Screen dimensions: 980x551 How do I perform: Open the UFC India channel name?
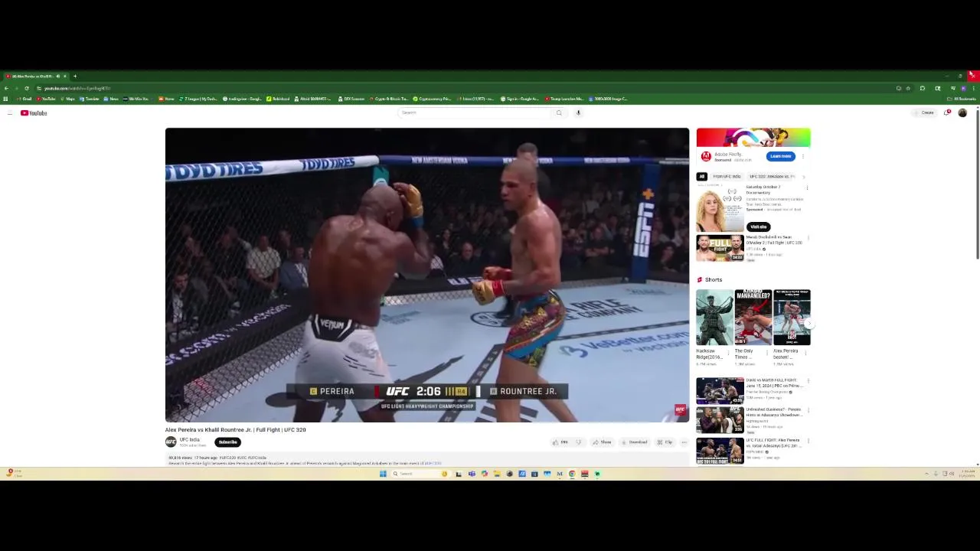click(x=189, y=439)
